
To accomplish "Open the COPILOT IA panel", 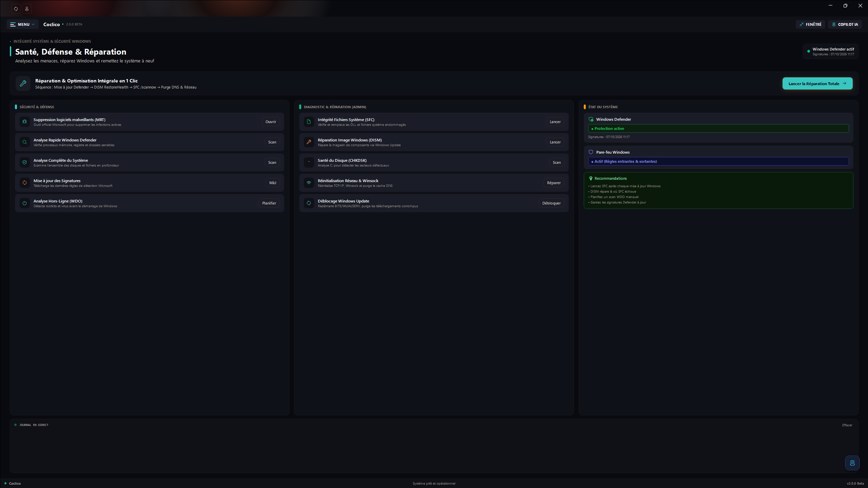I will pyautogui.click(x=845, y=24).
